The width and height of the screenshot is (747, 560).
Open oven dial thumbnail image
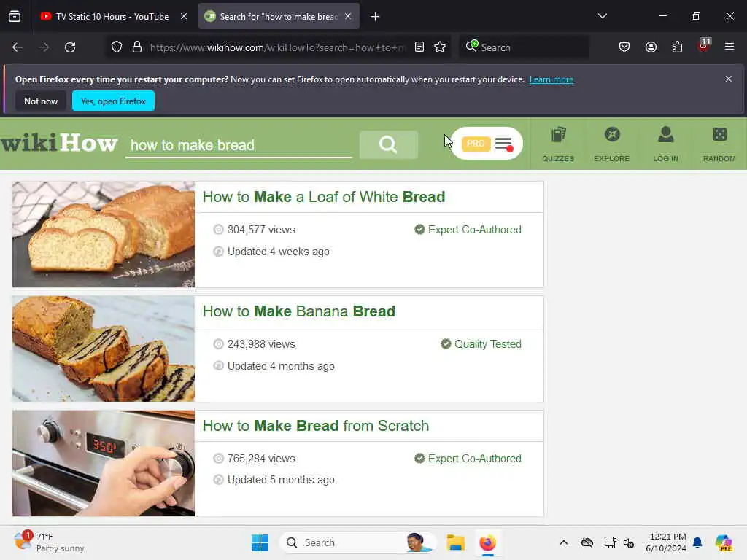pyautogui.click(x=104, y=463)
